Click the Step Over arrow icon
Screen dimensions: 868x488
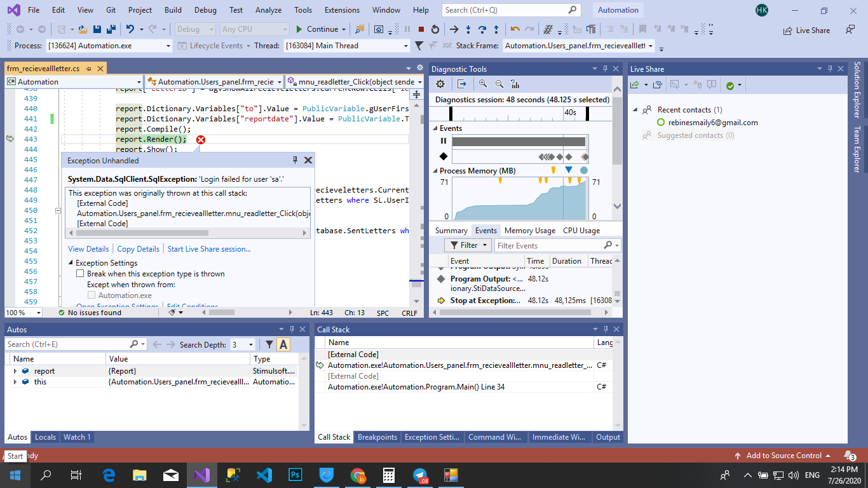click(482, 29)
